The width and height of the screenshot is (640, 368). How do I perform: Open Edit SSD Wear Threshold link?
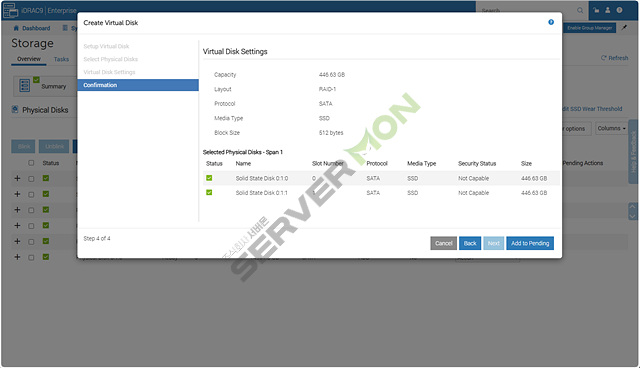click(592, 109)
